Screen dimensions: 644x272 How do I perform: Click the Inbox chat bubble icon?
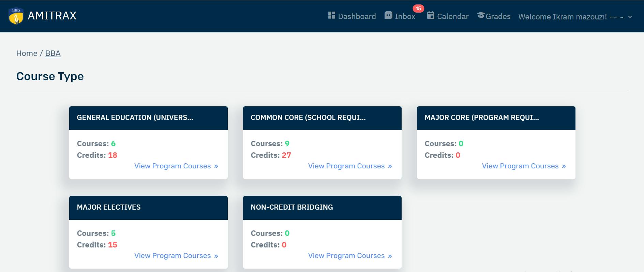(x=388, y=15)
